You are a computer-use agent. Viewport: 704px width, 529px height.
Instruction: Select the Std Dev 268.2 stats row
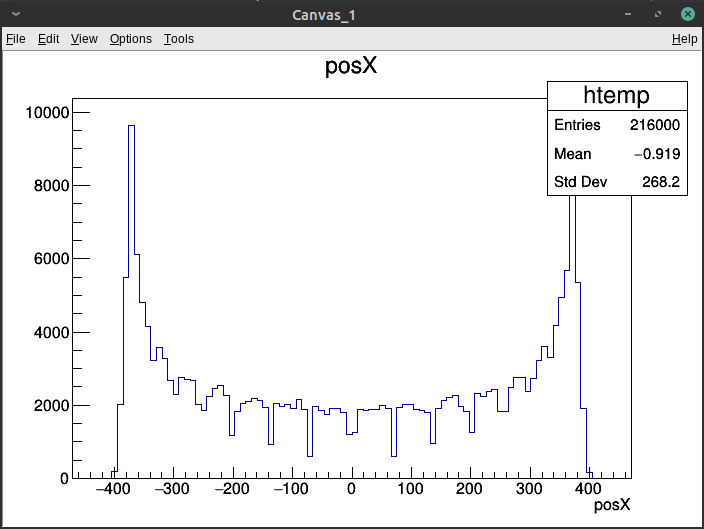coord(617,182)
